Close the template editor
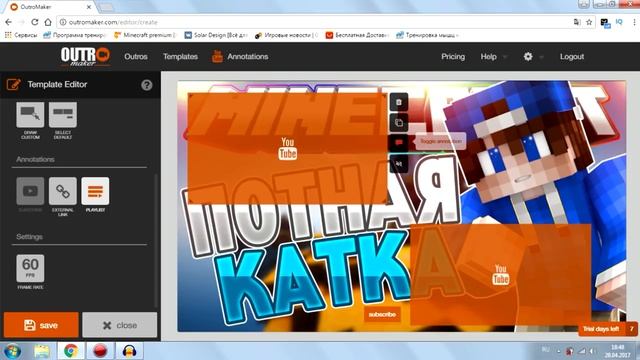Viewport: 640px width, 360px height. (x=120, y=325)
